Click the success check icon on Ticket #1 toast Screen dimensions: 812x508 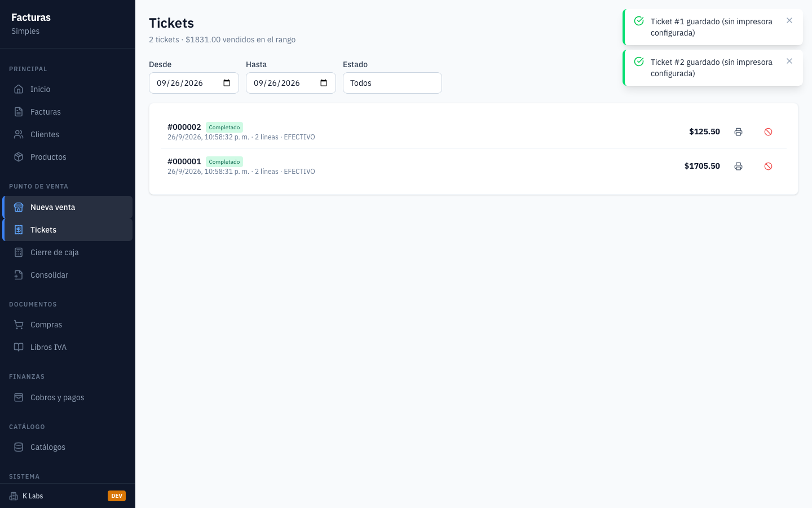(639, 21)
